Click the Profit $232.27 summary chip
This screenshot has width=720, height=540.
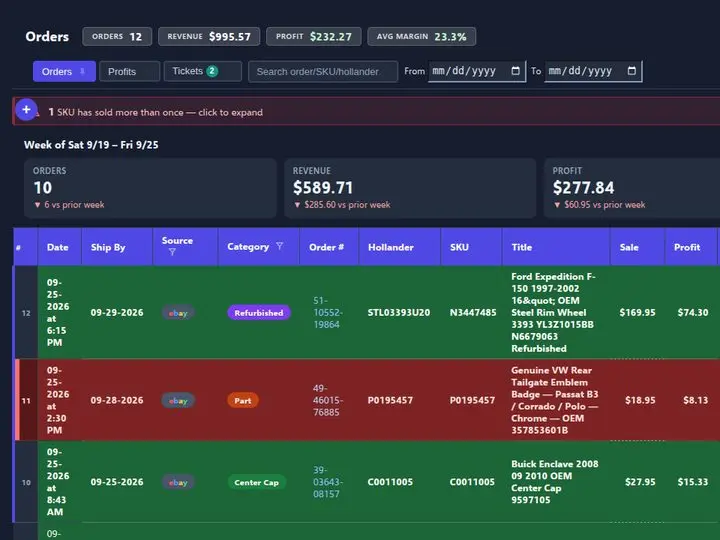(314, 37)
